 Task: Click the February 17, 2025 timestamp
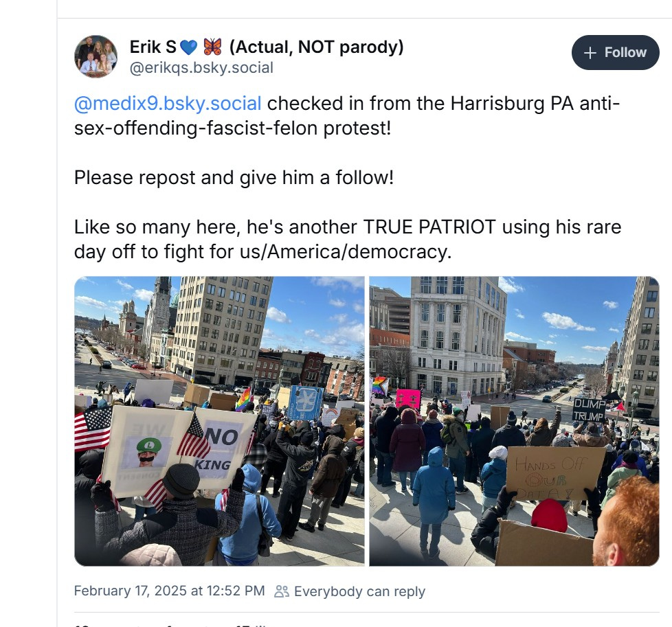pyautogui.click(x=169, y=591)
